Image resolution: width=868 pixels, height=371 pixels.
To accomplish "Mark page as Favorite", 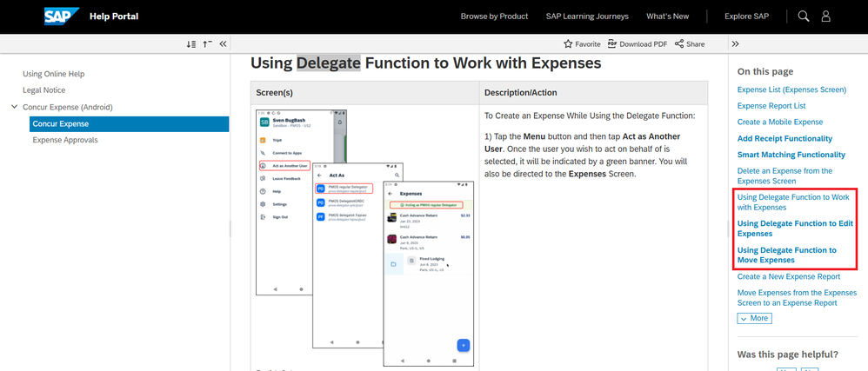I will click(x=582, y=44).
